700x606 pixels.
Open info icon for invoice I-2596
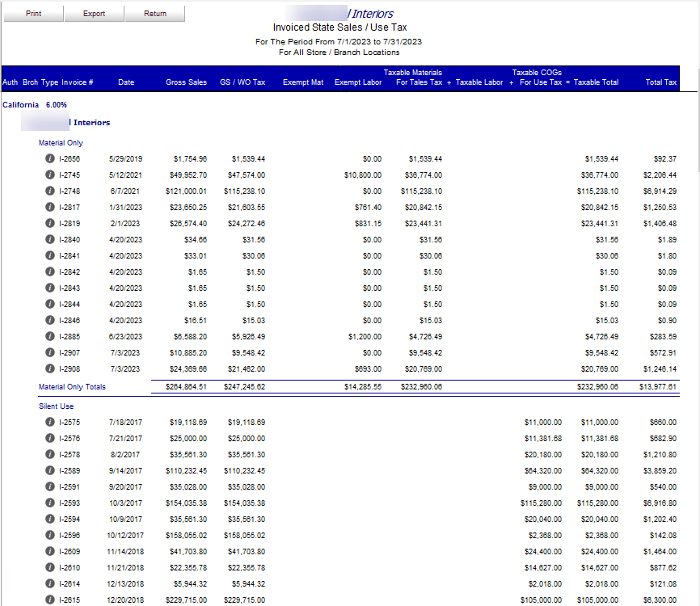pyautogui.click(x=50, y=535)
